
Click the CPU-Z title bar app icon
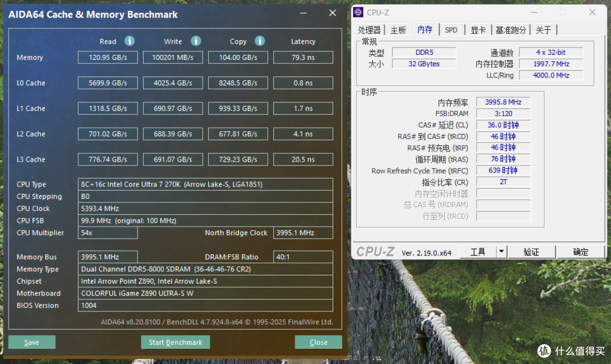click(x=358, y=12)
